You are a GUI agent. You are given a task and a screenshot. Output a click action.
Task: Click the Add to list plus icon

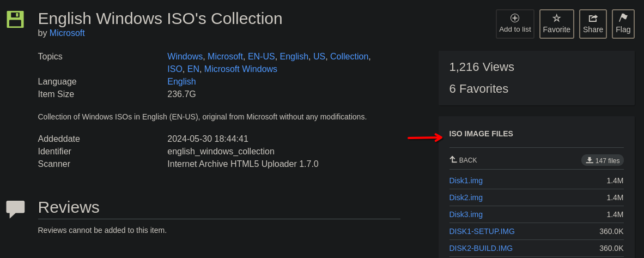[515, 18]
